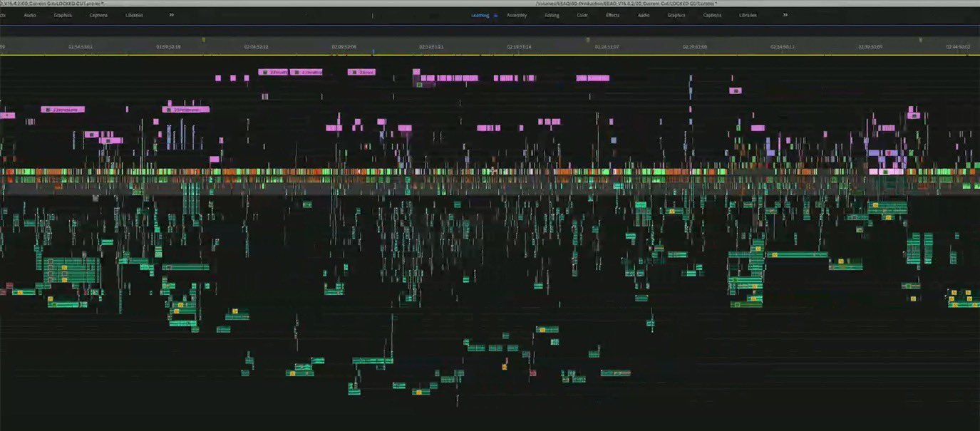Switch to Assembly workspace in right window
Screen dimensions: 980x431
pos(517,15)
